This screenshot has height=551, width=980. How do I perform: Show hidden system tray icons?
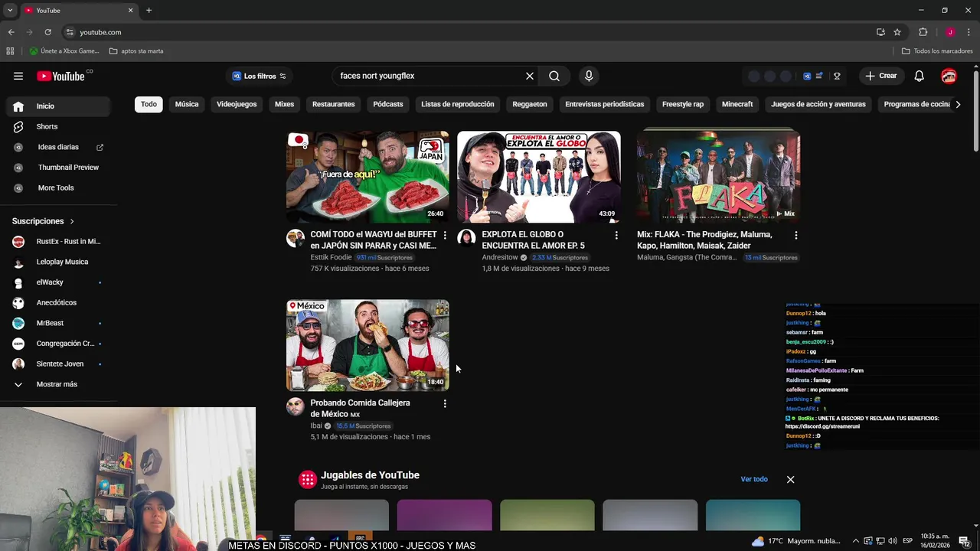[x=855, y=541]
